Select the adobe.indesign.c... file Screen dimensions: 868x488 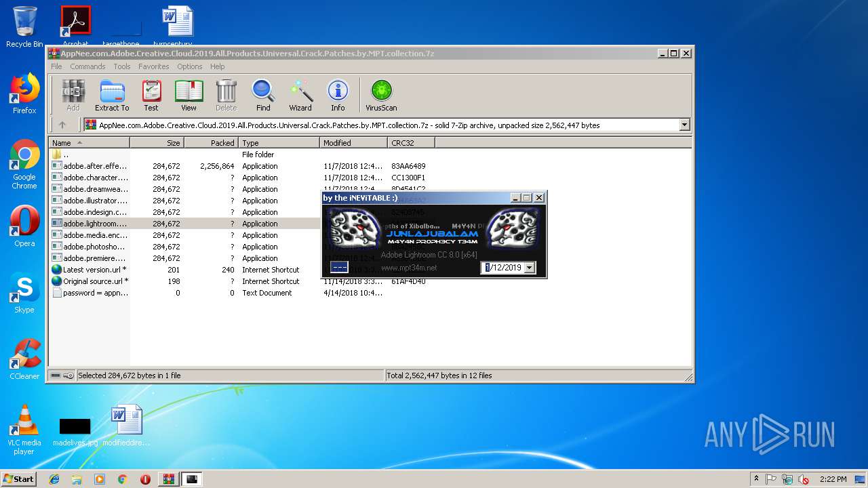tap(89, 212)
